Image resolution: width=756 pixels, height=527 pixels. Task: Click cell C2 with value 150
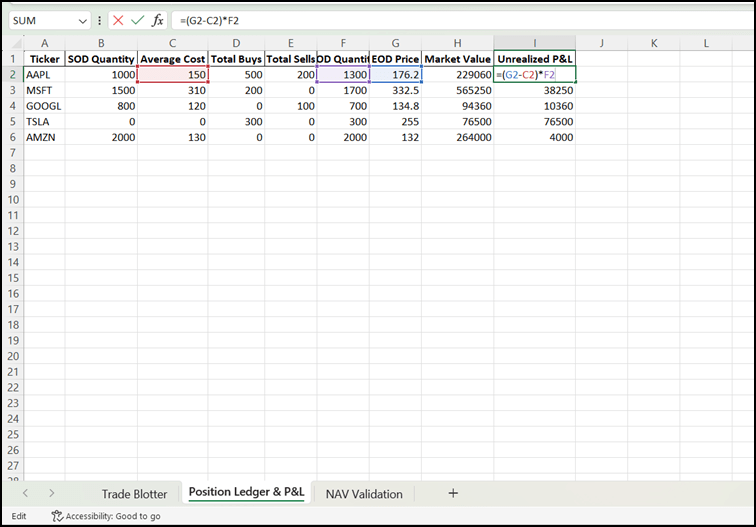(x=173, y=75)
